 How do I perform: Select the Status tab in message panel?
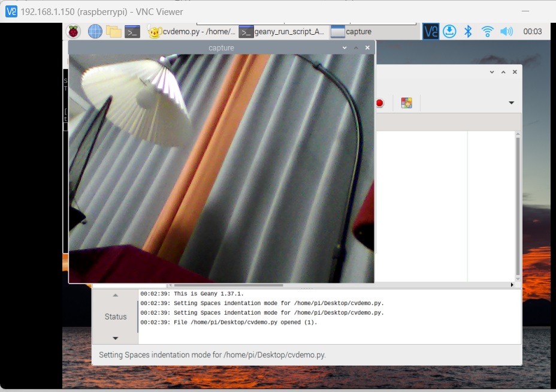[115, 316]
